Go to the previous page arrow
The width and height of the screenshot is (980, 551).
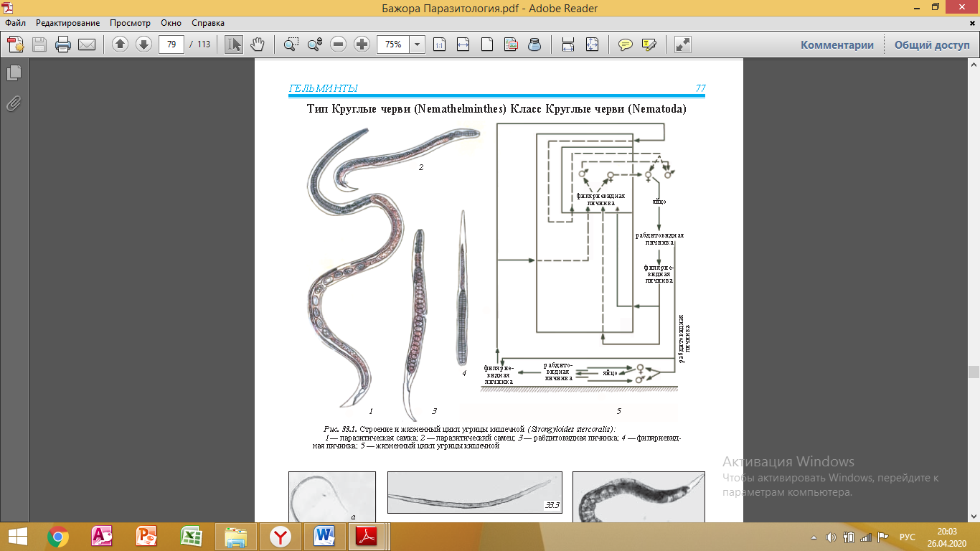pos(120,44)
